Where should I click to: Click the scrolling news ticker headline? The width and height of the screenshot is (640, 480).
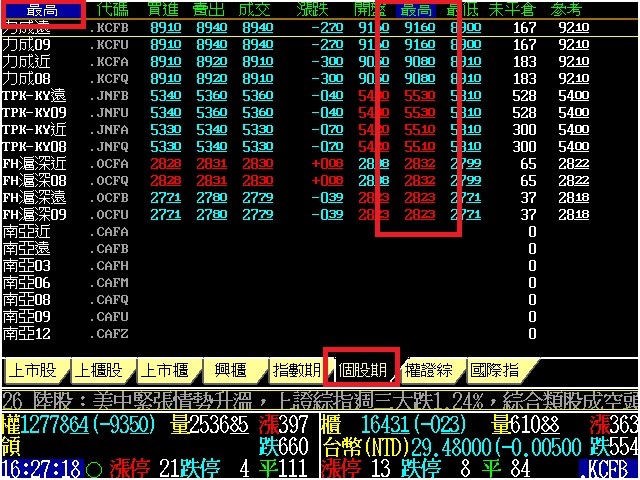tap(320, 398)
